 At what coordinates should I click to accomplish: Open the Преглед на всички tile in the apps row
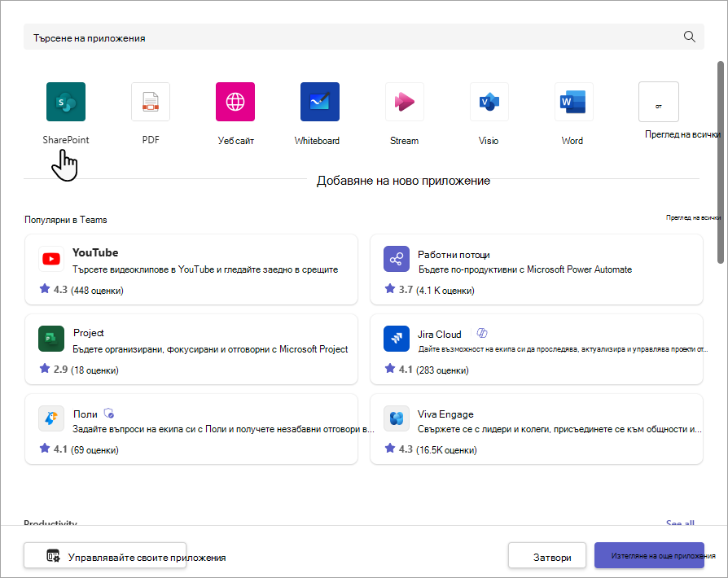click(x=658, y=102)
